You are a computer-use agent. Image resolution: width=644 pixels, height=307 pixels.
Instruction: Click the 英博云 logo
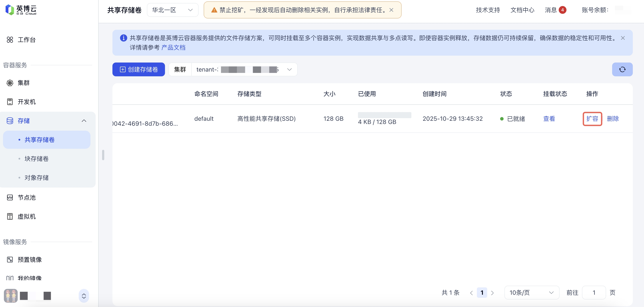click(21, 10)
